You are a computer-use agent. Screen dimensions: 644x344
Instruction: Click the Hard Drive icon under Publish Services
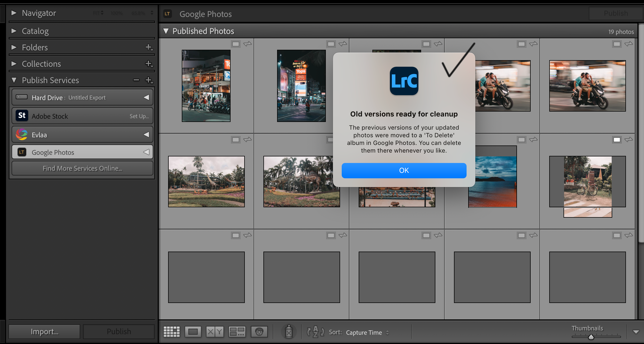pos(22,97)
